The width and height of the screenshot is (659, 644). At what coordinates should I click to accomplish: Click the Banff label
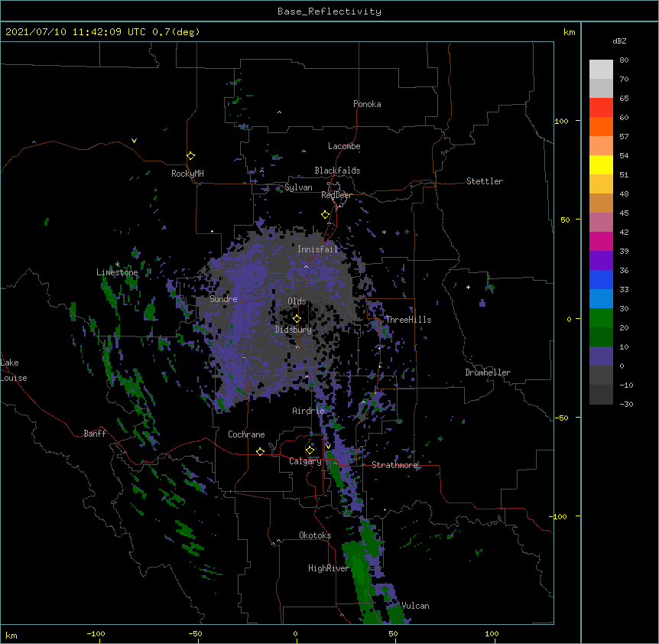(x=95, y=434)
